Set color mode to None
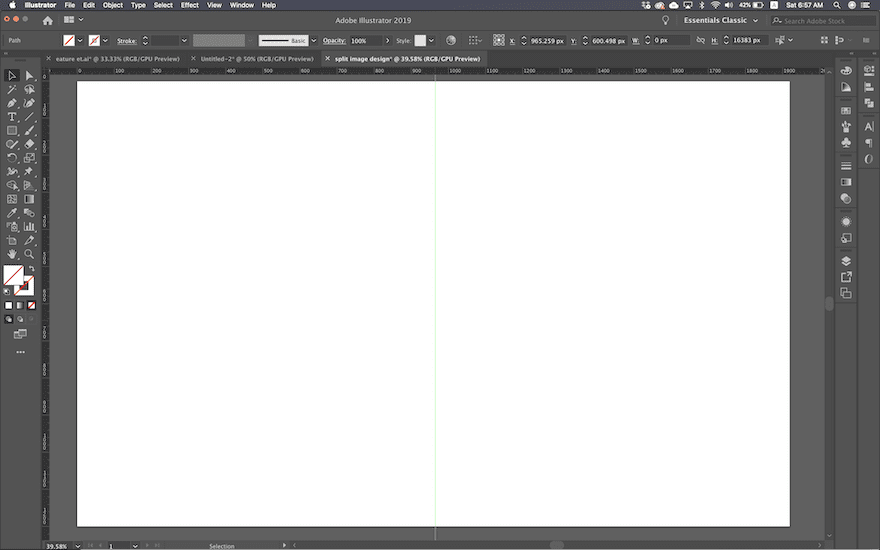Viewport: 880px width, 550px height. click(x=31, y=305)
